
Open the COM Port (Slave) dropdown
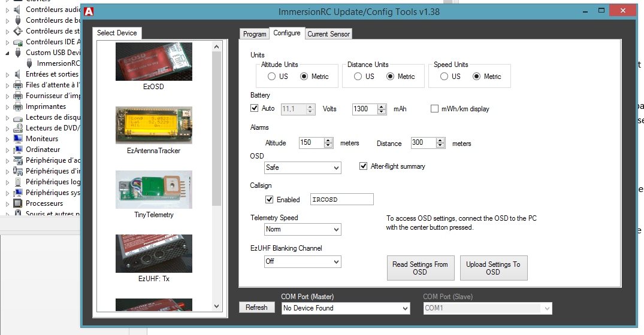(x=488, y=308)
